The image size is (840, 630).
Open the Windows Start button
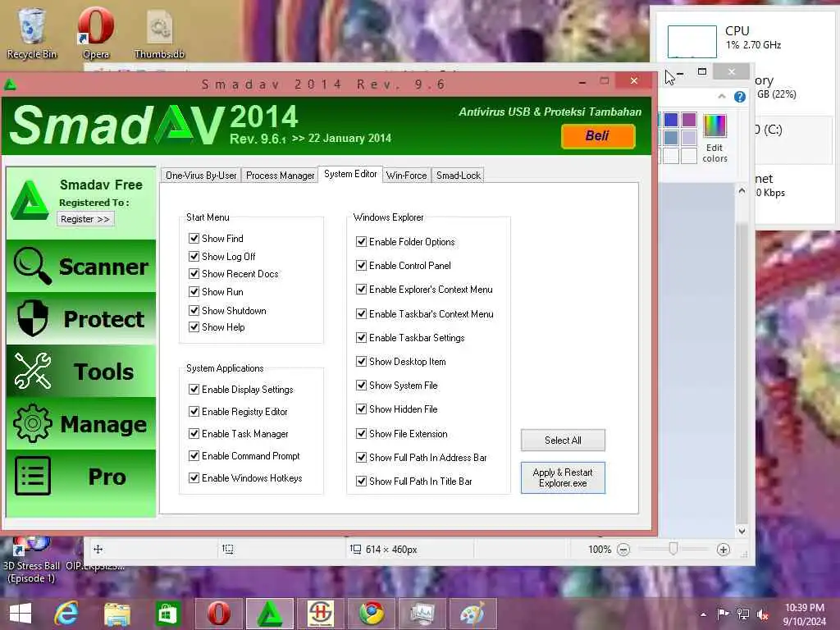pos(21,614)
